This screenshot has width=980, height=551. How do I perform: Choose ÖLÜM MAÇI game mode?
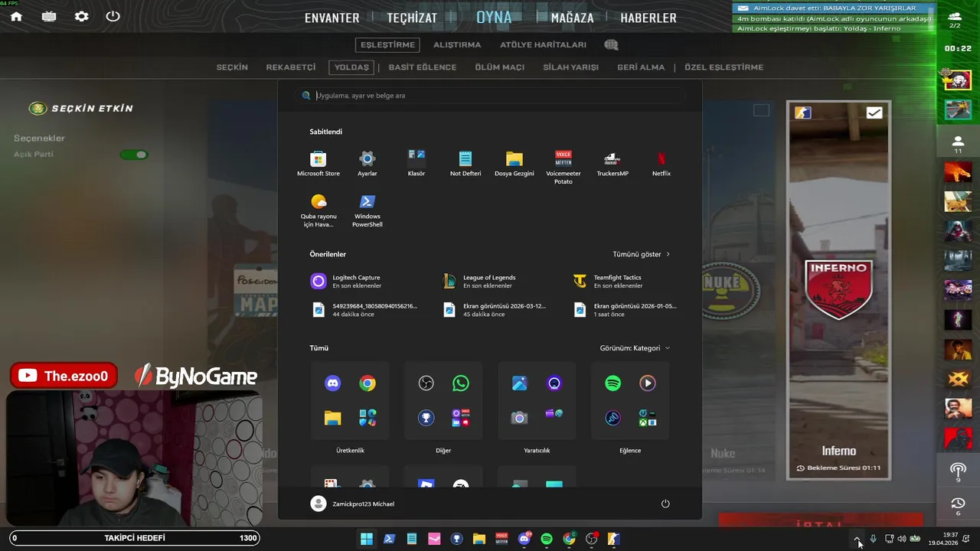coord(499,67)
